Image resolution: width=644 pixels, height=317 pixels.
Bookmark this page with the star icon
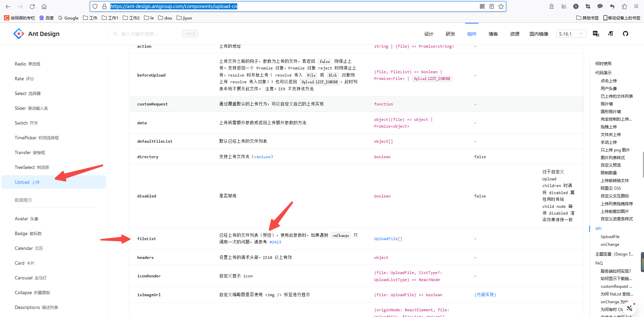(x=501, y=6)
